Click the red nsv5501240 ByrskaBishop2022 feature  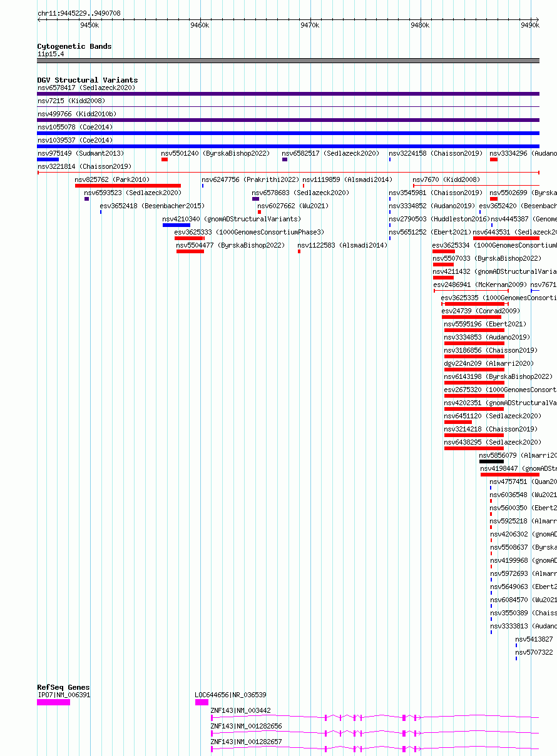tap(165, 159)
